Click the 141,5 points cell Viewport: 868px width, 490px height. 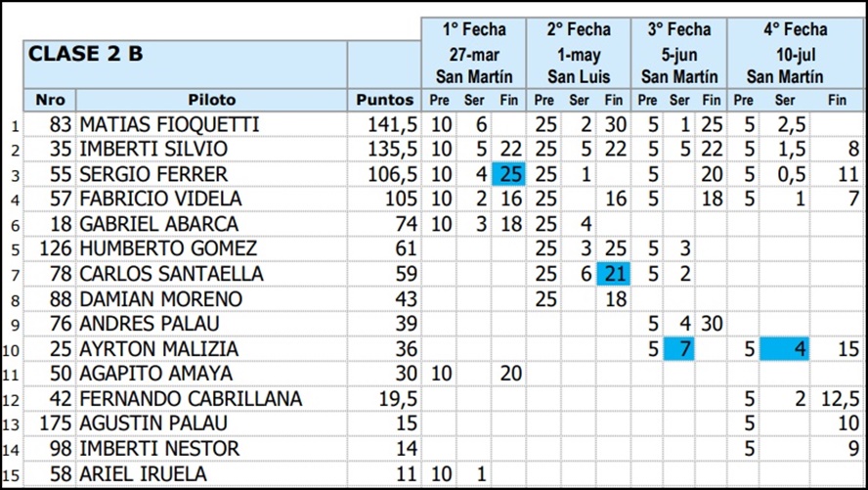click(x=384, y=125)
